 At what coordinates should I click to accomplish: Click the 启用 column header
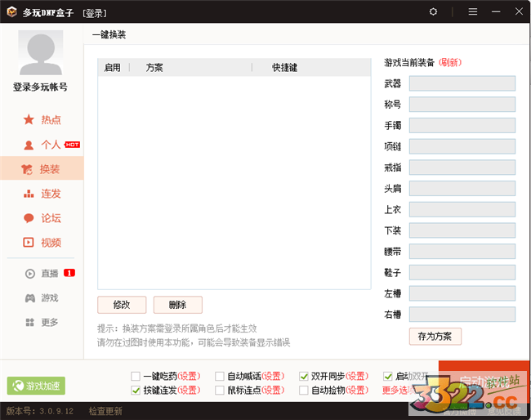[x=113, y=68]
